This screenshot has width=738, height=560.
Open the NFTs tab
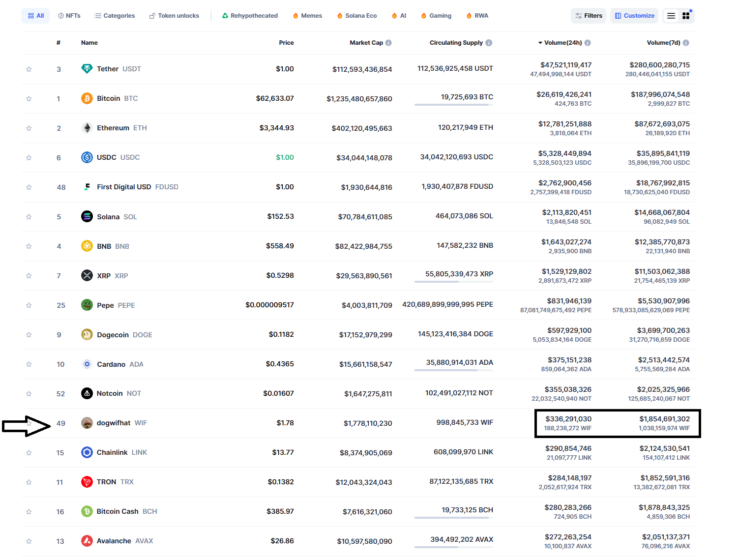[69, 16]
